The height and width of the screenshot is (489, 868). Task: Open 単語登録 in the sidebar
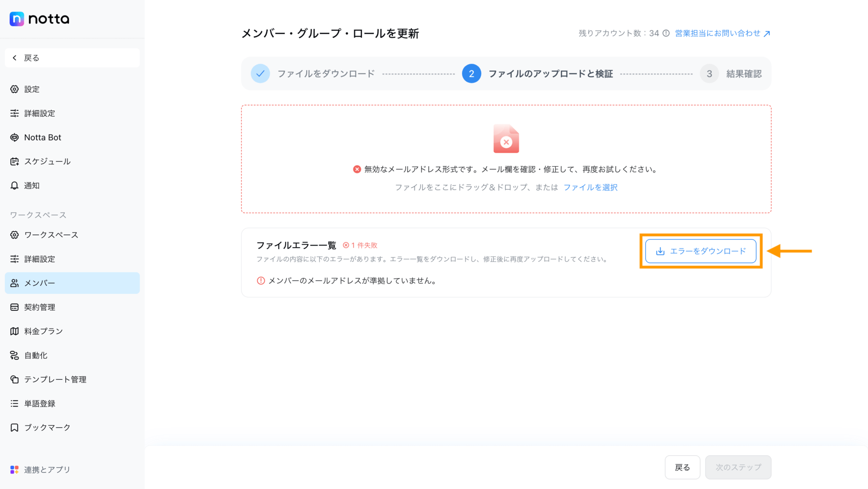pos(72,403)
